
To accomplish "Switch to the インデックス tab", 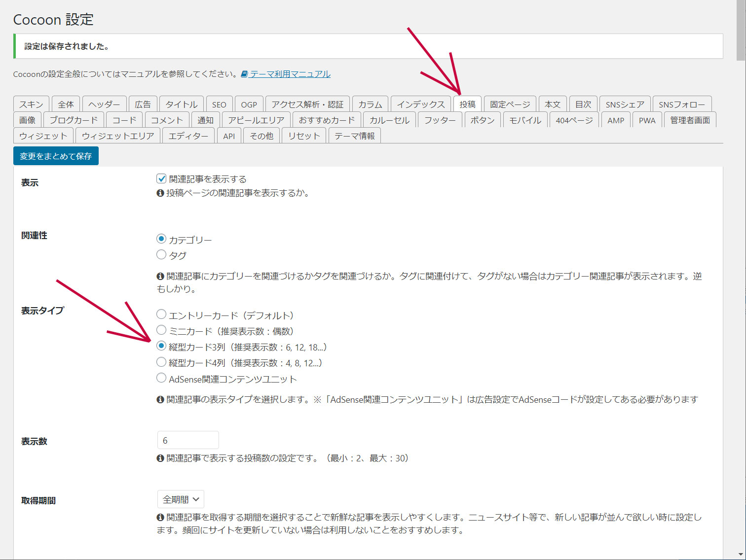I will (421, 104).
